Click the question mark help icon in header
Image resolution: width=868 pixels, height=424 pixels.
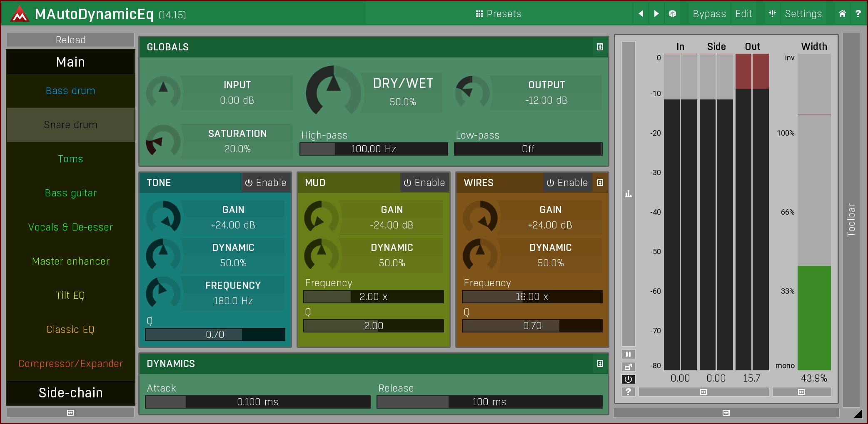pos(858,14)
